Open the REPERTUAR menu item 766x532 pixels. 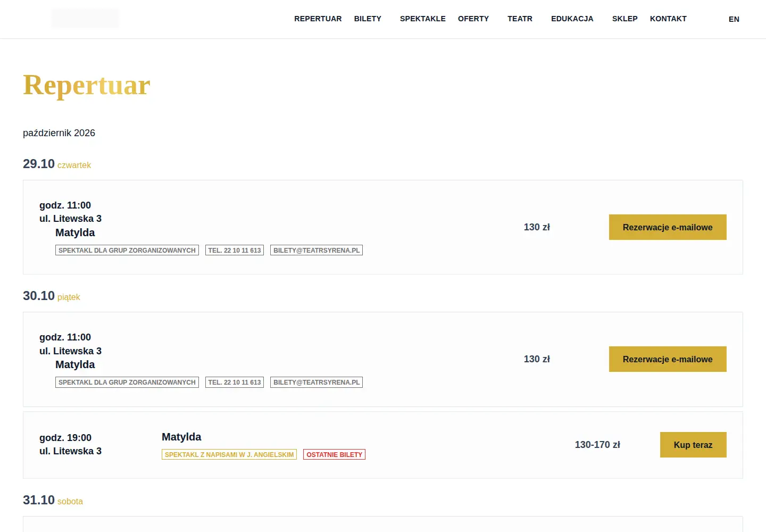pyautogui.click(x=318, y=19)
